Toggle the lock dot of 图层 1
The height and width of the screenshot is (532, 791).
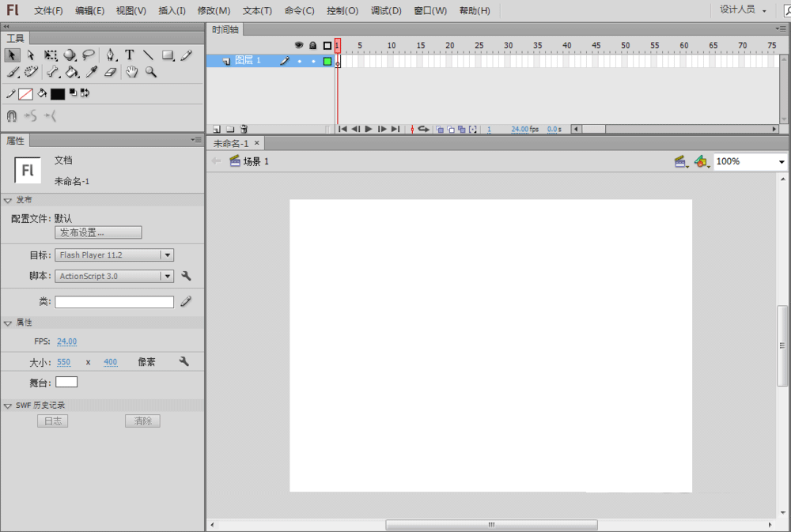point(313,61)
